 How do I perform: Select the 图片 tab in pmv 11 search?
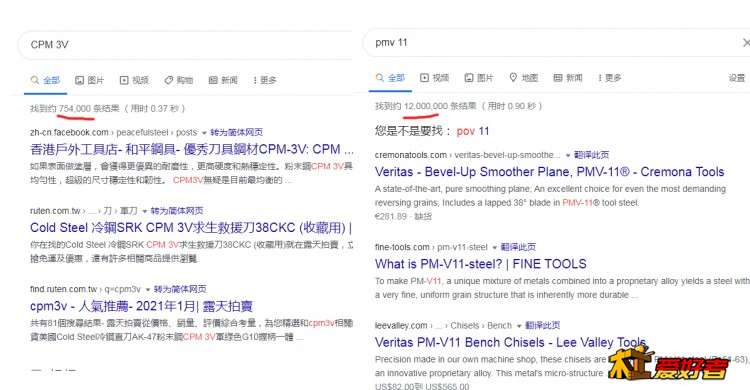(x=479, y=78)
